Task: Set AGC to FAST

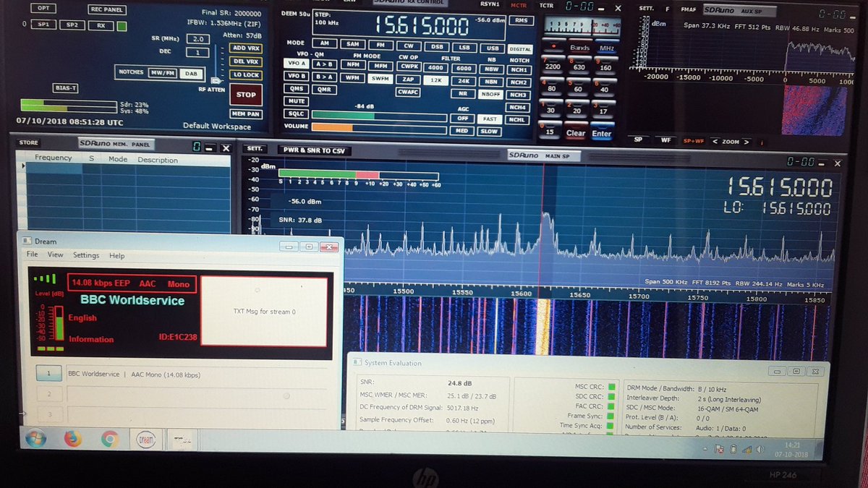Action: point(490,119)
